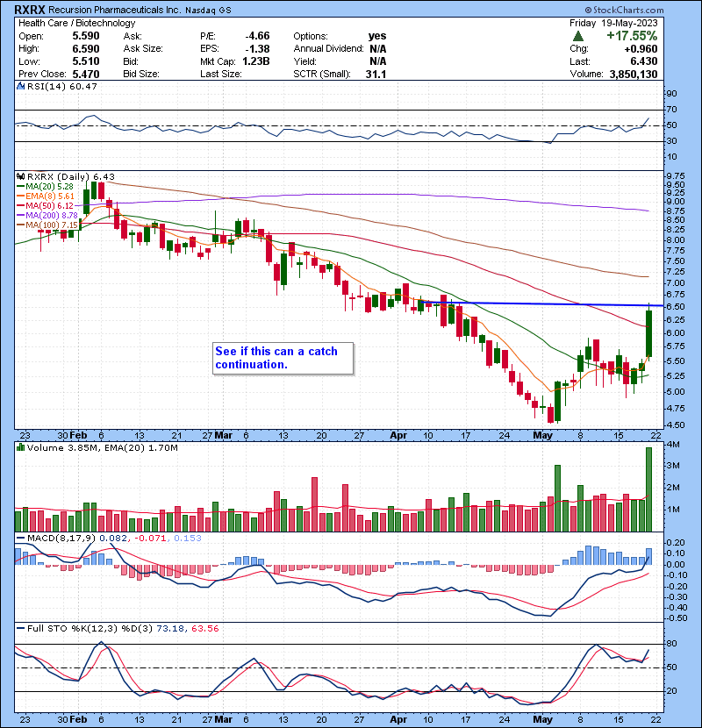Click the header Volume value 3,850,130
The width and height of the screenshot is (702, 728).
click(x=634, y=75)
